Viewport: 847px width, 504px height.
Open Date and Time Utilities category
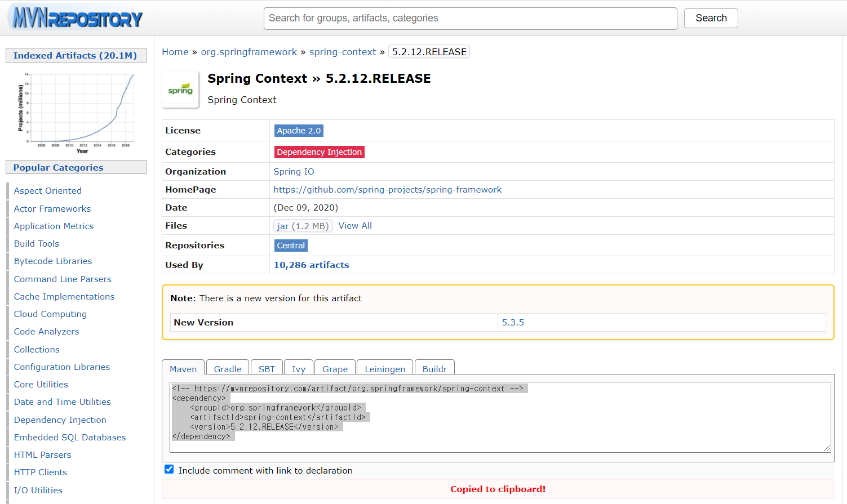tap(63, 402)
